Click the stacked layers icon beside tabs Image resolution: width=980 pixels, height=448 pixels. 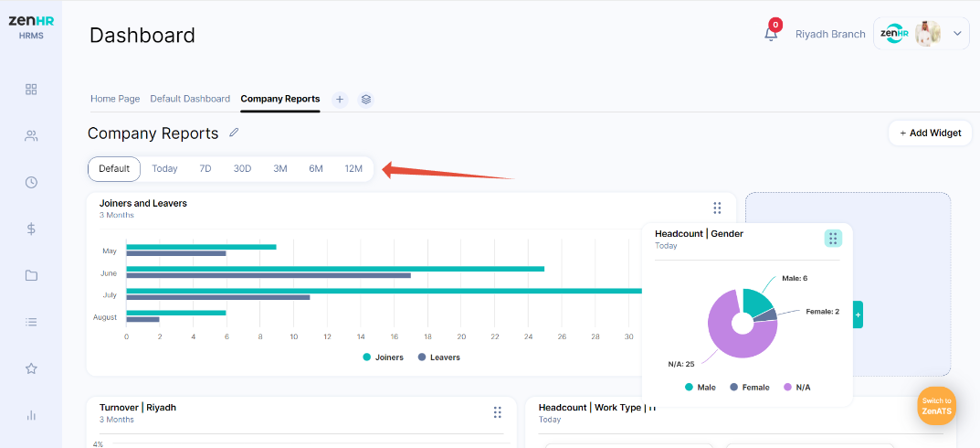pyautogui.click(x=366, y=99)
